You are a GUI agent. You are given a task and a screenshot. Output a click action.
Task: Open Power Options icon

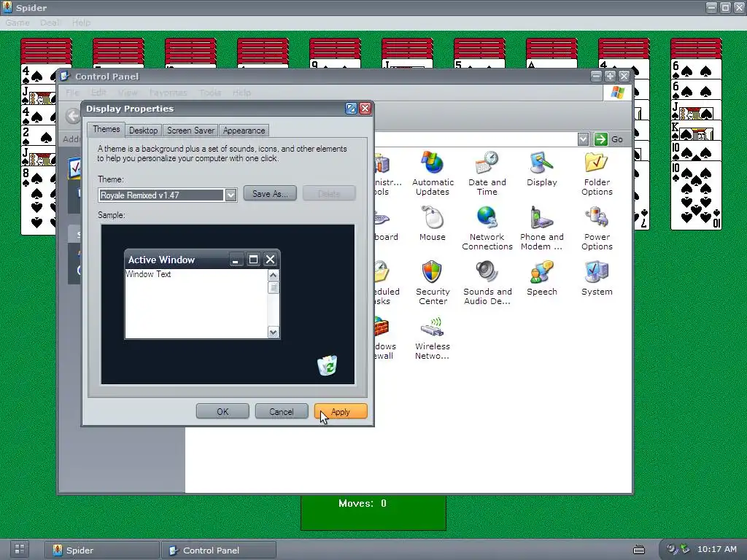pyautogui.click(x=597, y=228)
